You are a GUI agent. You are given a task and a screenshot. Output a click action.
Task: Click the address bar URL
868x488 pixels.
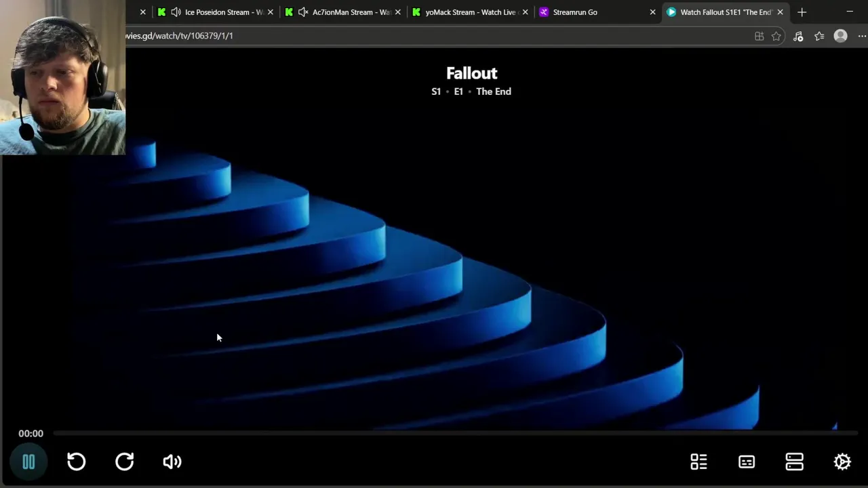click(179, 36)
